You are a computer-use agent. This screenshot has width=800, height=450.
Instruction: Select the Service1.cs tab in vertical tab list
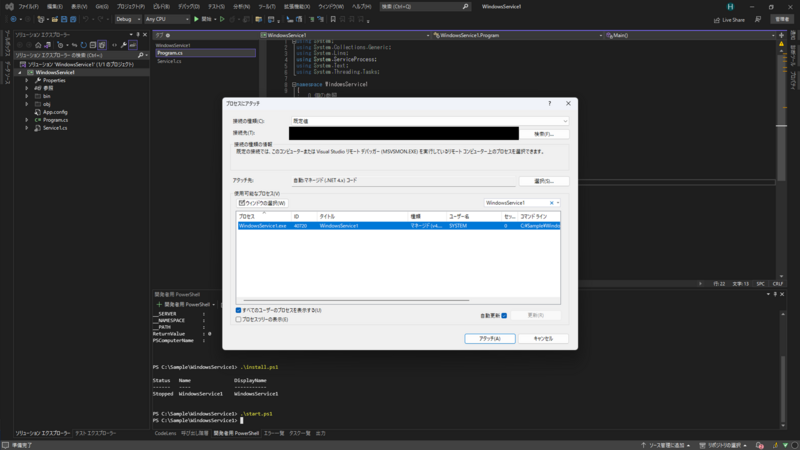(169, 61)
